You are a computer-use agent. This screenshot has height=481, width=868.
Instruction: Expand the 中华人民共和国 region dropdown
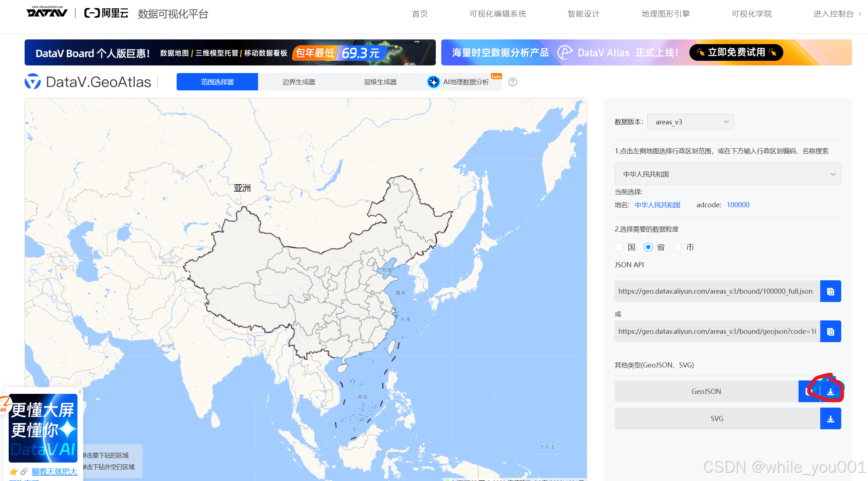pyautogui.click(x=728, y=174)
